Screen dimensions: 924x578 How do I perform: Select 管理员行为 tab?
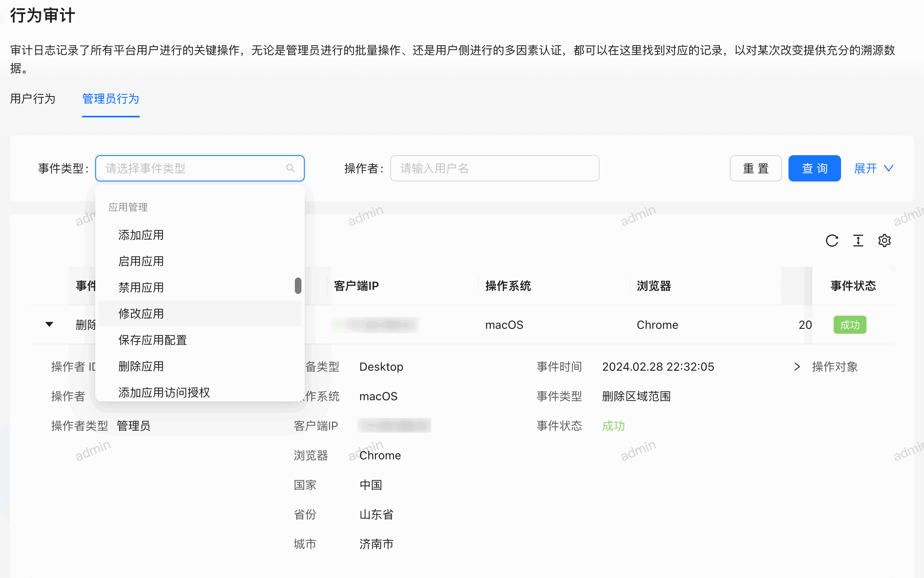111,99
